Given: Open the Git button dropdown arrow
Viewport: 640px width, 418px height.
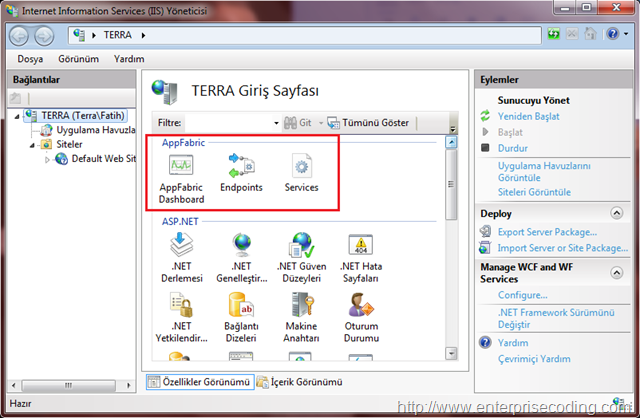Looking at the screenshot, I should pyautogui.click(x=321, y=123).
